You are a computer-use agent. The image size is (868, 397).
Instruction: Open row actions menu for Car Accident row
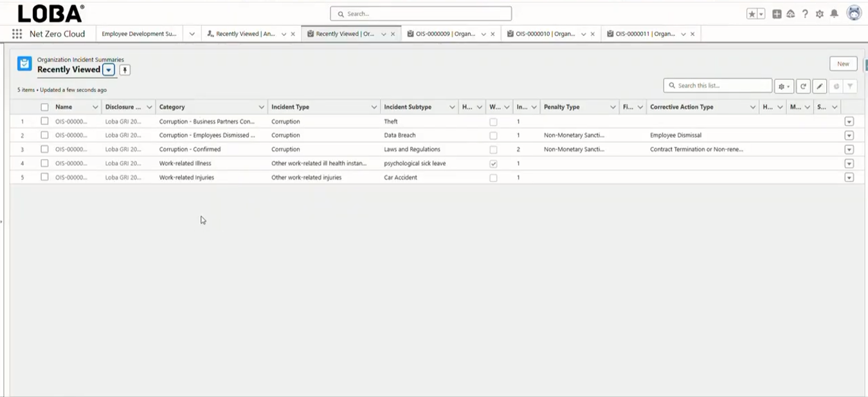coord(849,178)
